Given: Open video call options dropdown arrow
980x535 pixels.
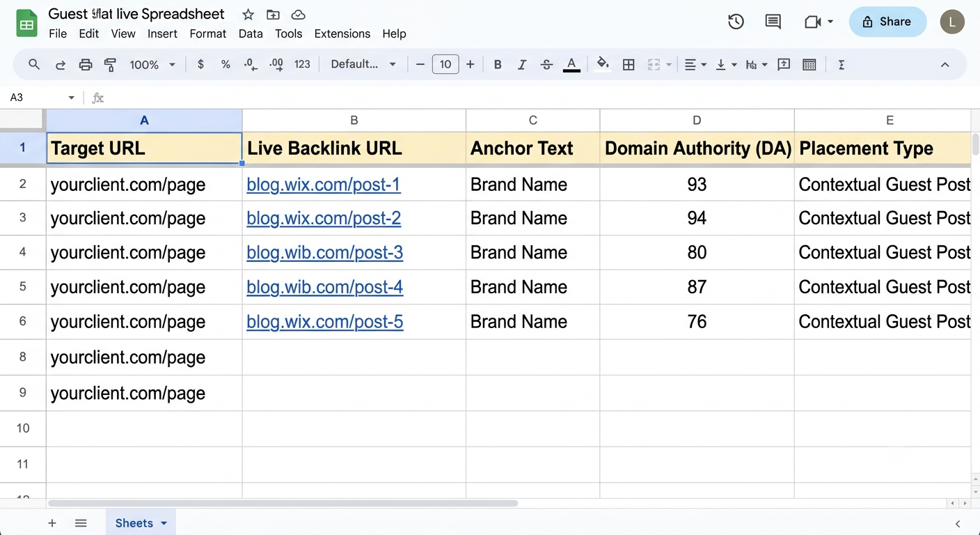Looking at the screenshot, I should pos(830,22).
